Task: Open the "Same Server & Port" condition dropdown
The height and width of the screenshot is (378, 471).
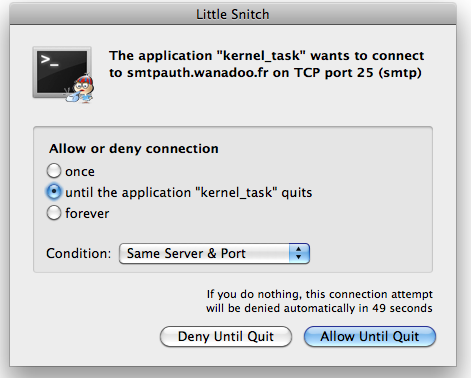Action: tap(214, 253)
